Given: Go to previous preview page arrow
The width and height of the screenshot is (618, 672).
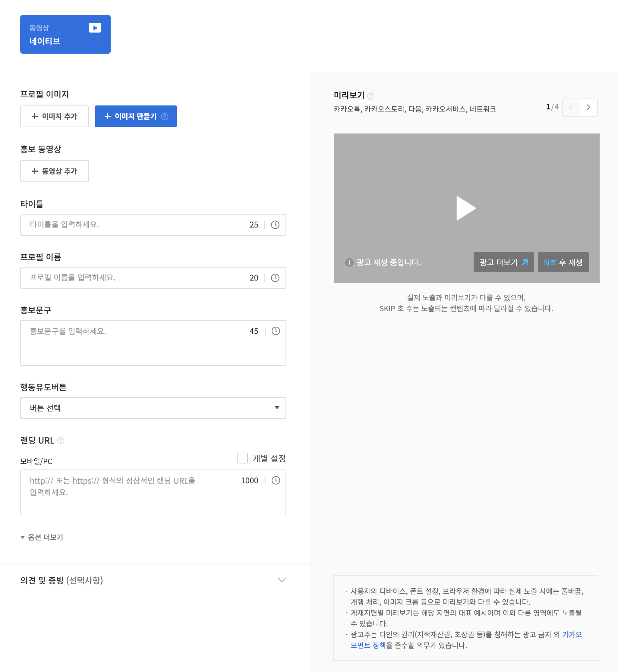Looking at the screenshot, I should pyautogui.click(x=571, y=107).
